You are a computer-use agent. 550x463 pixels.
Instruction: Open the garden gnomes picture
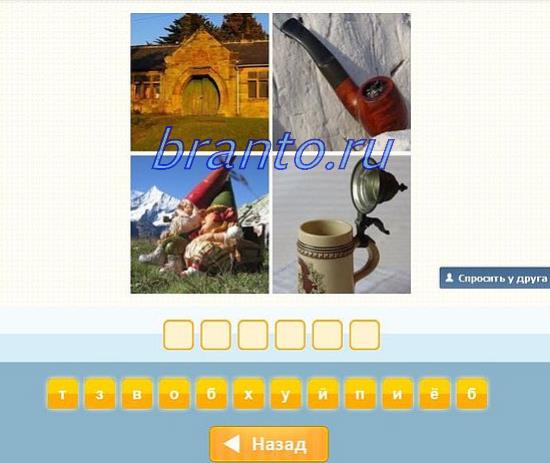pyautogui.click(x=200, y=224)
